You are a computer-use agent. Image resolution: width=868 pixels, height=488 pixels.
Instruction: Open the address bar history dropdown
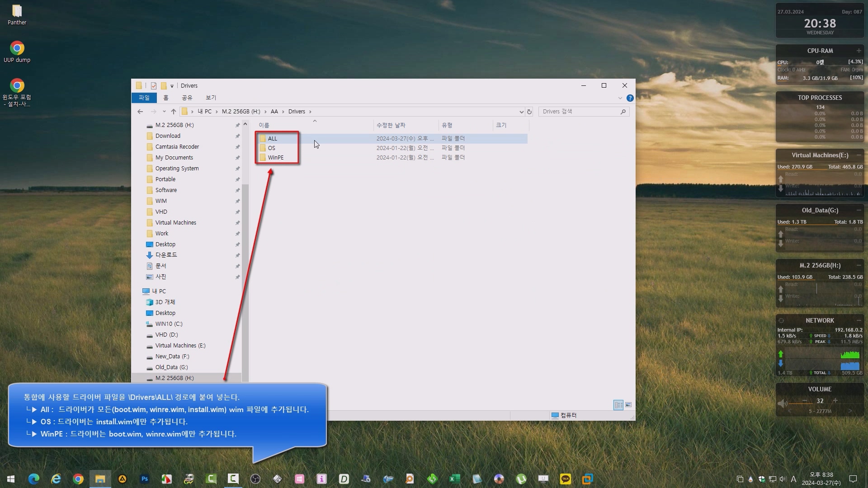pyautogui.click(x=521, y=112)
